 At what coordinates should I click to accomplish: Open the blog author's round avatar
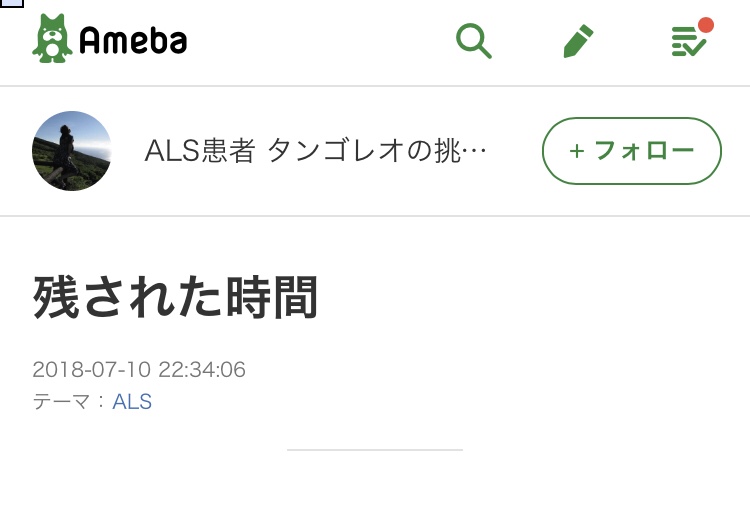[71, 151]
